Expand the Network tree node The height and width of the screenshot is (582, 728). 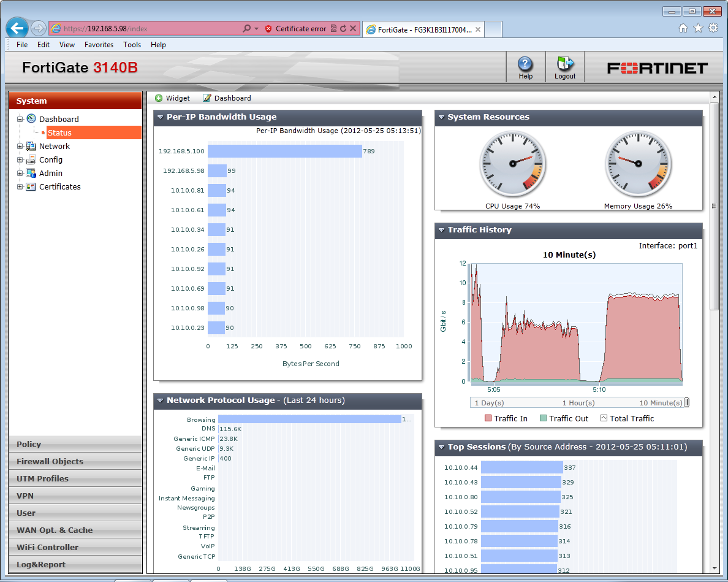(x=20, y=147)
